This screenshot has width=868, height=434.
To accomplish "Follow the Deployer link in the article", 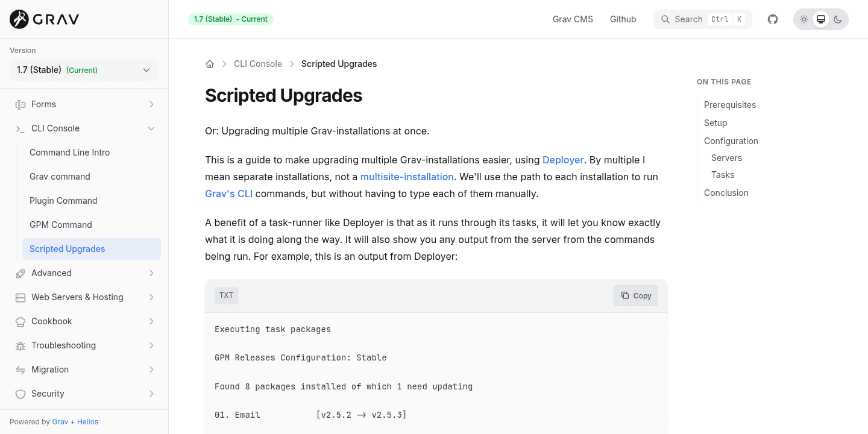I will (563, 160).
